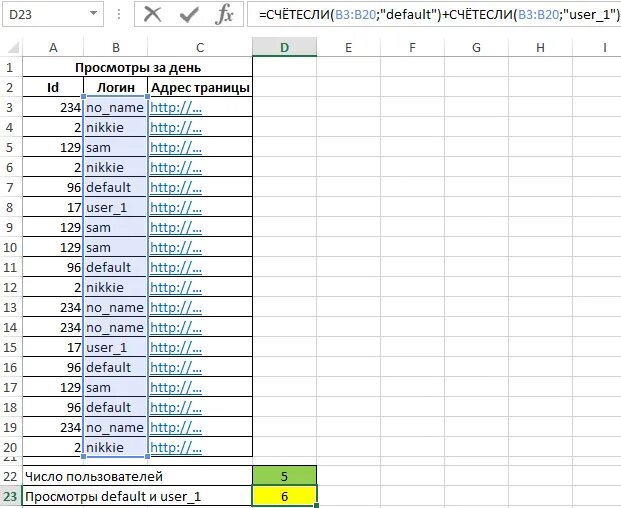Cancel the formula entry with the X icon

(x=152, y=15)
